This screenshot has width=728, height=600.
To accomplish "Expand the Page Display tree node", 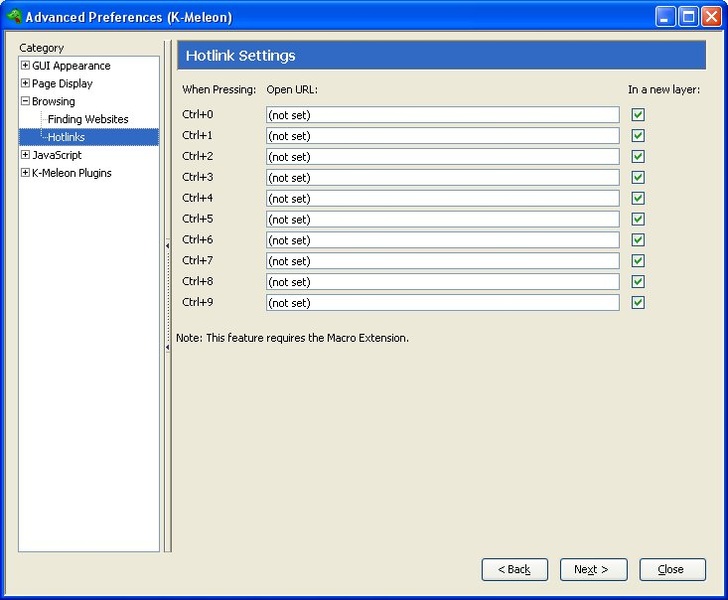I will click(x=25, y=84).
